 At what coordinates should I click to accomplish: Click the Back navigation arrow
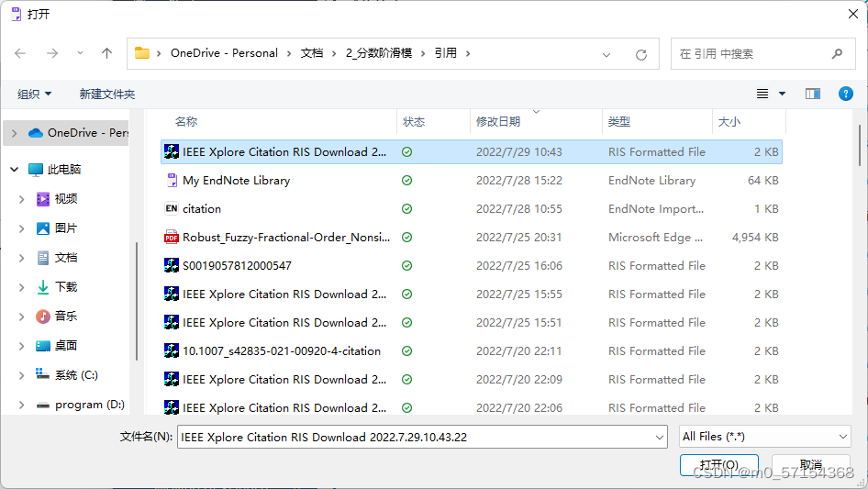[20, 54]
